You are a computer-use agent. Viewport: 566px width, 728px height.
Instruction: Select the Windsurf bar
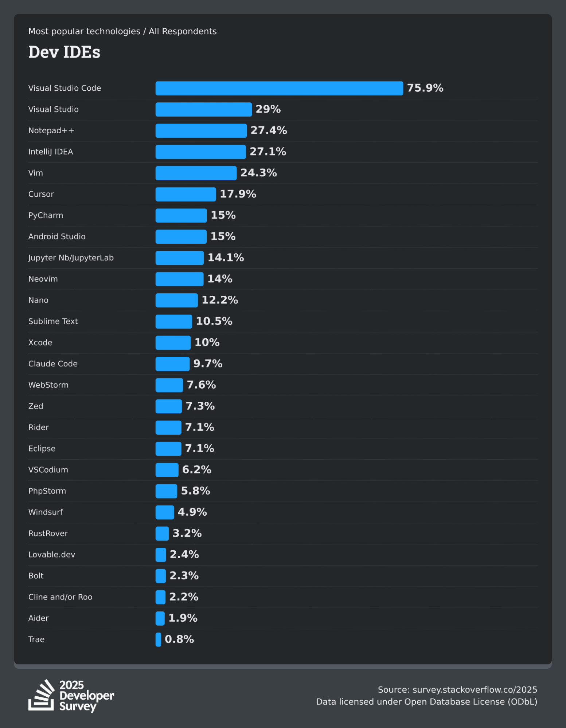(165, 512)
